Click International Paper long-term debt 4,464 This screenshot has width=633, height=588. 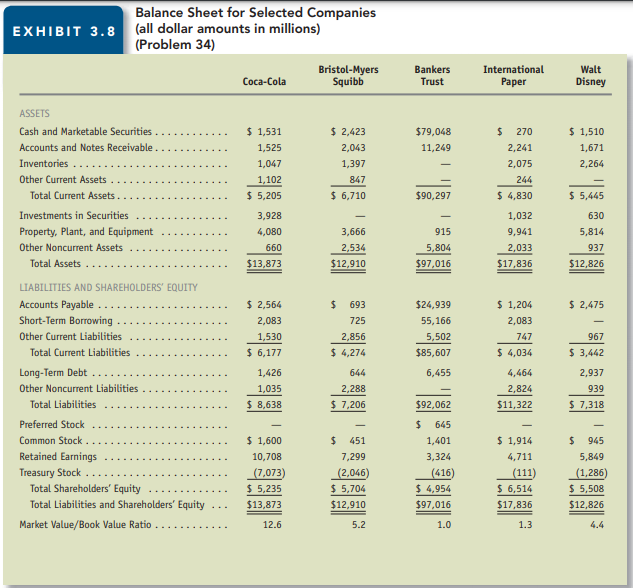pyautogui.click(x=520, y=372)
